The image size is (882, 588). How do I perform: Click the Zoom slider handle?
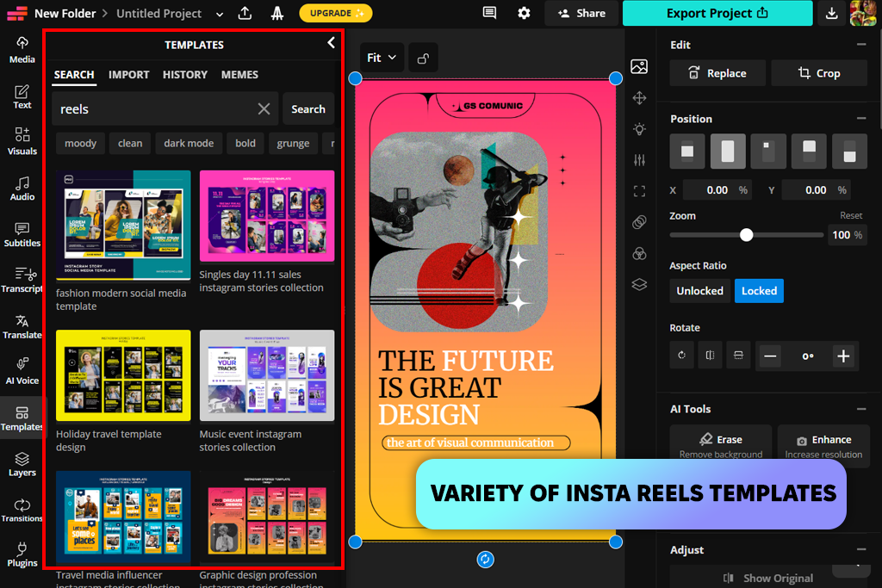click(x=747, y=235)
